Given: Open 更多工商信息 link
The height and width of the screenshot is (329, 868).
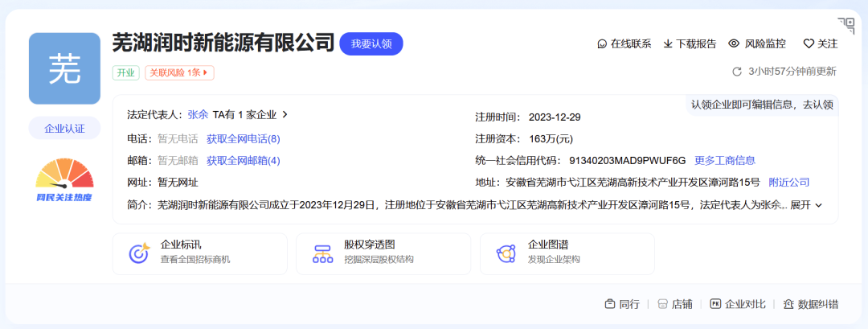Looking at the screenshot, I should tap(725, 161).
